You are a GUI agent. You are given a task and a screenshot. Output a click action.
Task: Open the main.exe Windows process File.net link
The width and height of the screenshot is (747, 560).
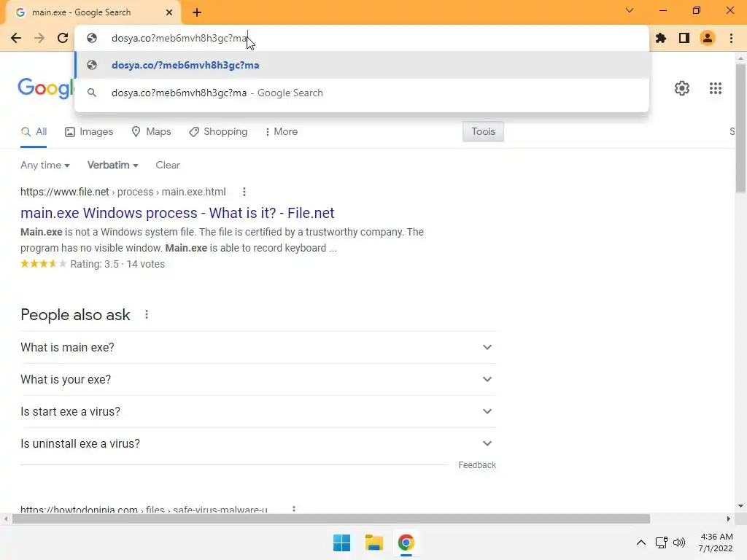coord(177,213)
